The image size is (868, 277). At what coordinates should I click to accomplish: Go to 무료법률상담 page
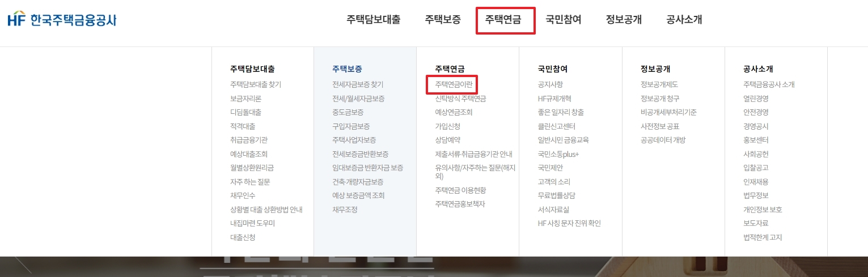pos(556,195)
